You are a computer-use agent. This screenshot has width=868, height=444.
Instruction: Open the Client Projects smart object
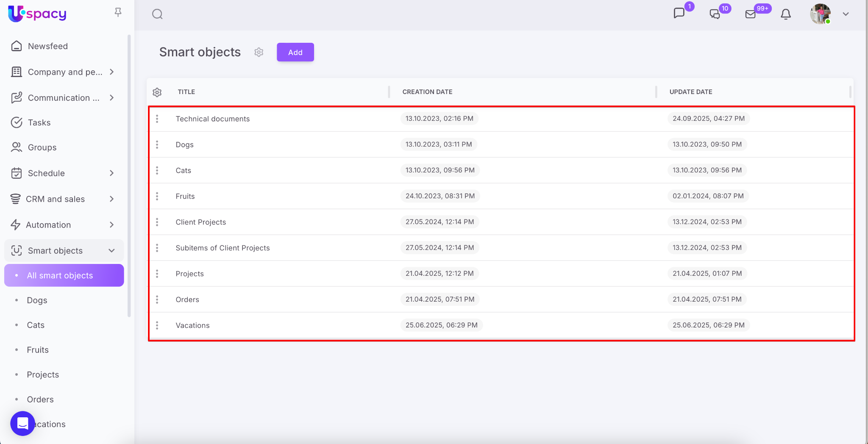[x=201, y=222]
